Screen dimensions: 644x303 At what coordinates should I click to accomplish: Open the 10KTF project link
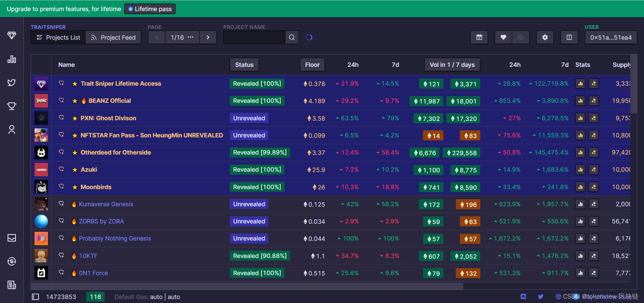tap(88, 256)
